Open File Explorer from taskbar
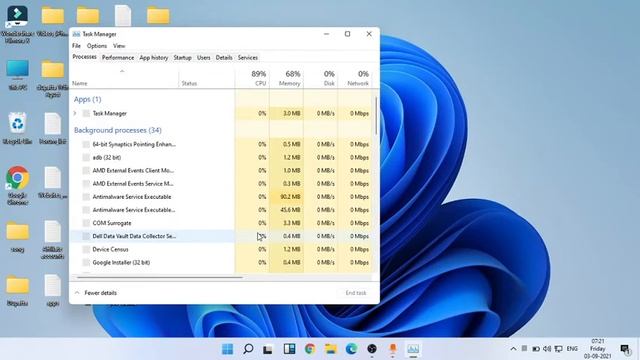Image resolution: width=640 pixels, height=360 pixels. [331, 349]
